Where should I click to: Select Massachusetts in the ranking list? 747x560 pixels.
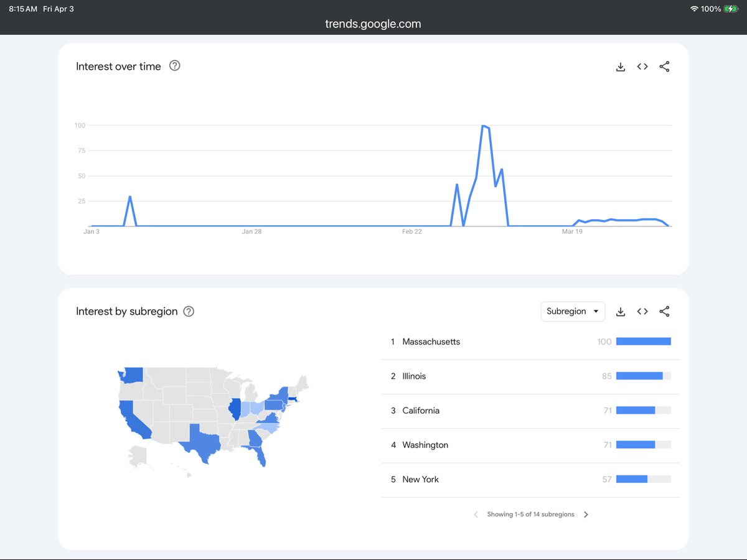pyautogui.click(x=530, y=342)
